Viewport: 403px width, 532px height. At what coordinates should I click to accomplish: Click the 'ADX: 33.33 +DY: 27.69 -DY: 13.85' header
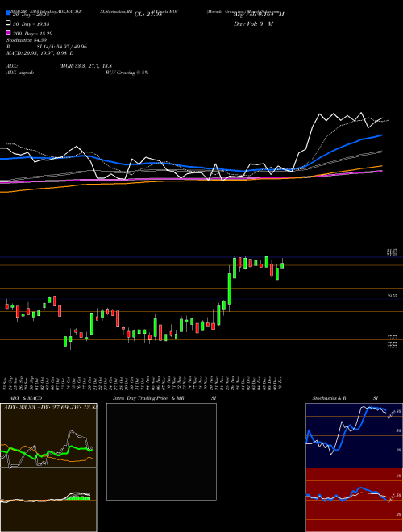[x=50, y=408]
